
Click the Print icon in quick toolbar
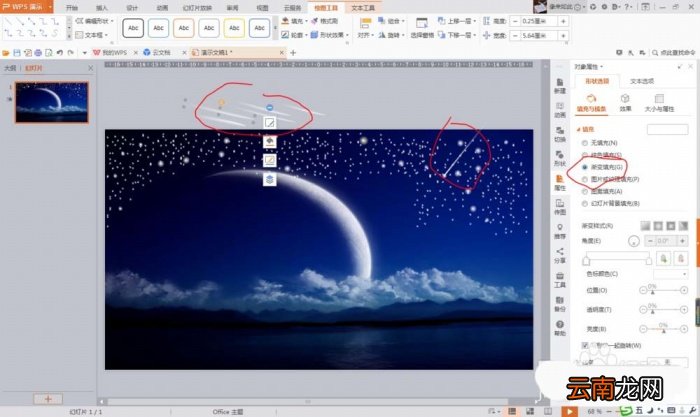(x=38, y=53)
